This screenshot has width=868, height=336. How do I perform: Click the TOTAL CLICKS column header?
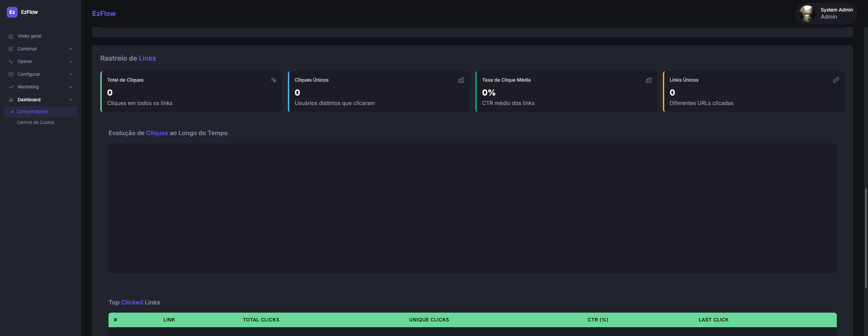[x=261, y=320]
